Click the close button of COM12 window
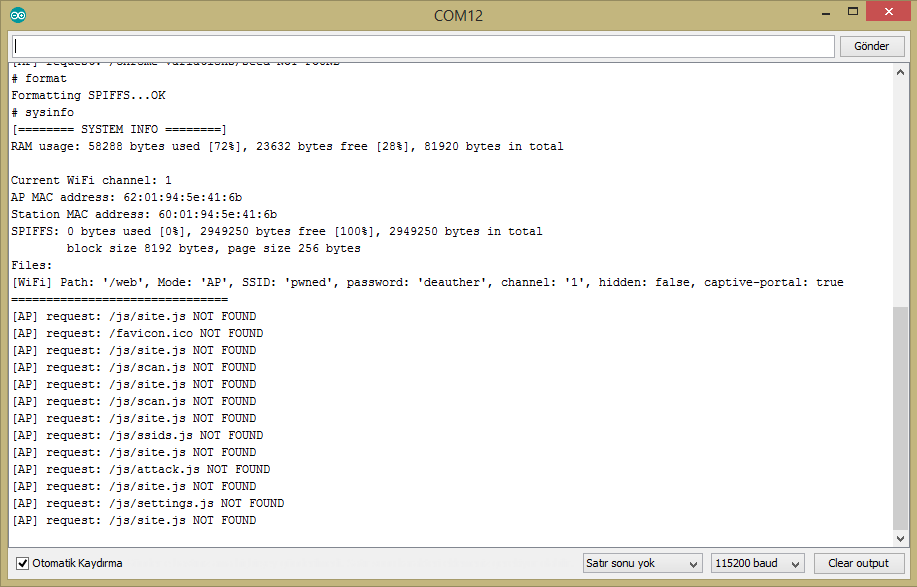 pyautogui.click(x=888, y=11)
